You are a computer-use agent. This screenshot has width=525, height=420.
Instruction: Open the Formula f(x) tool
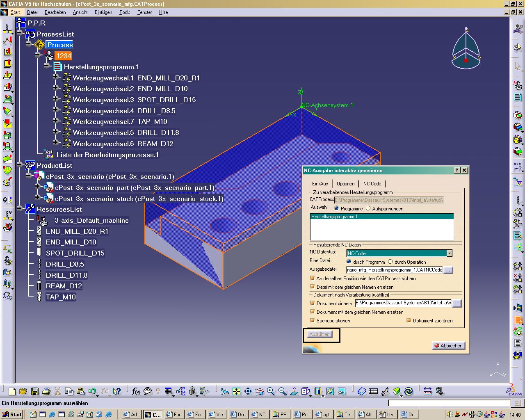(x=136, y=391)
